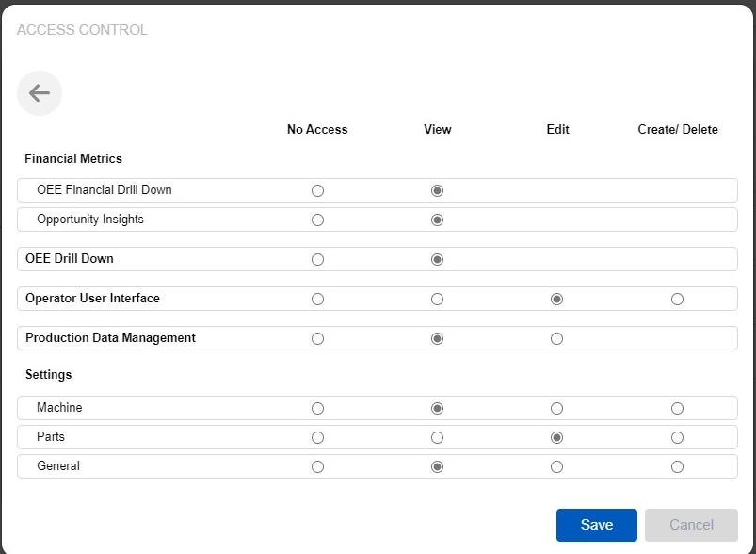Select Create/Delete for Operator User Interface
The image size is (756, 554).
tap(677, 299)
